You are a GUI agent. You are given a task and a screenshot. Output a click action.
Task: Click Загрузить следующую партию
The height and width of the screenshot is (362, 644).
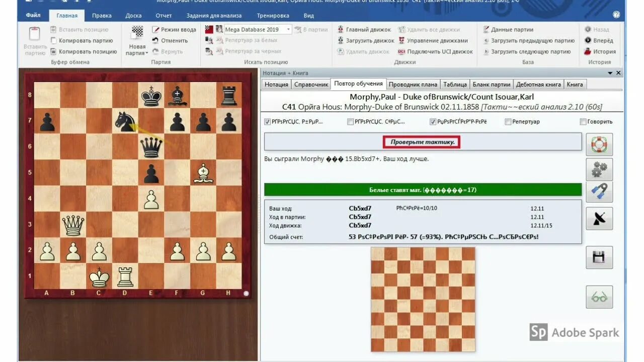[x=527, y=52]
